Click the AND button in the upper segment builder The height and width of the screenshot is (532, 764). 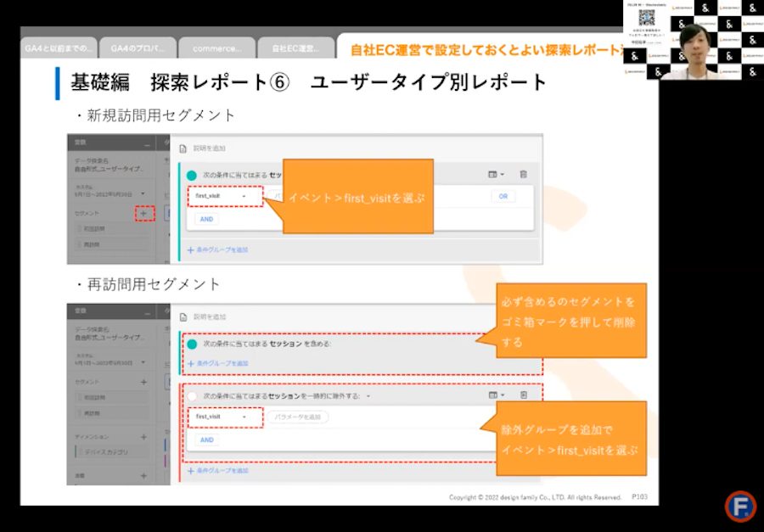tap(206, 219)
